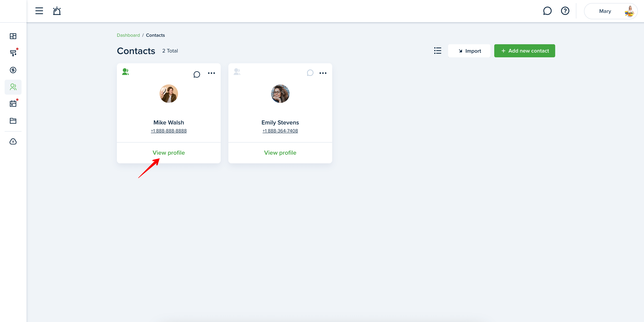Click the cloud download sidebar icon
The image size is (644, 322).
coord(13,142)
